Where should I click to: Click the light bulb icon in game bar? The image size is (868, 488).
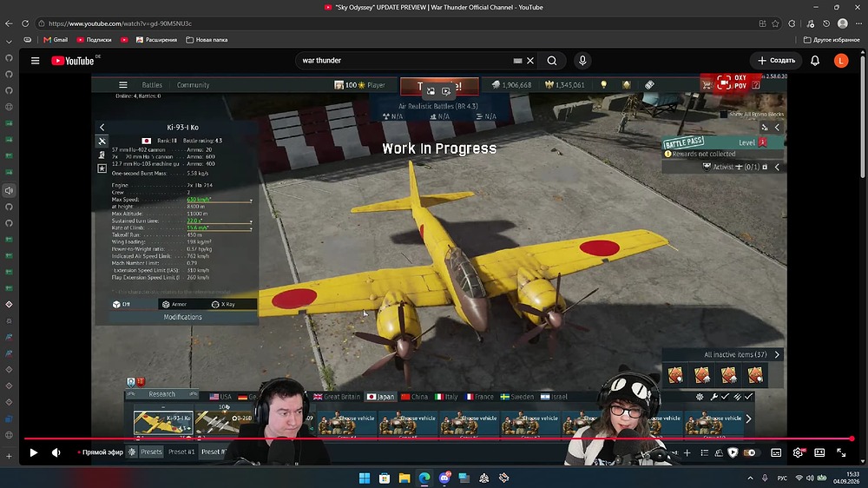[604, 85]
